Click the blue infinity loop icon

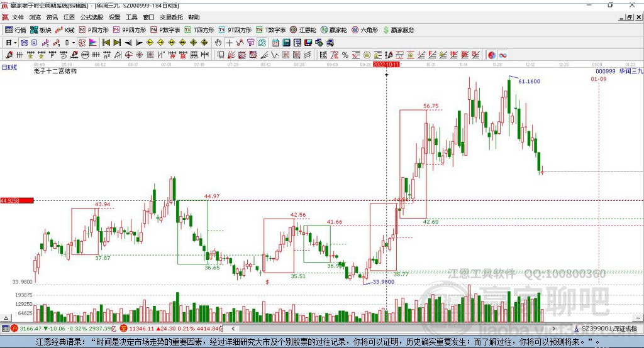tap(502, 55)
